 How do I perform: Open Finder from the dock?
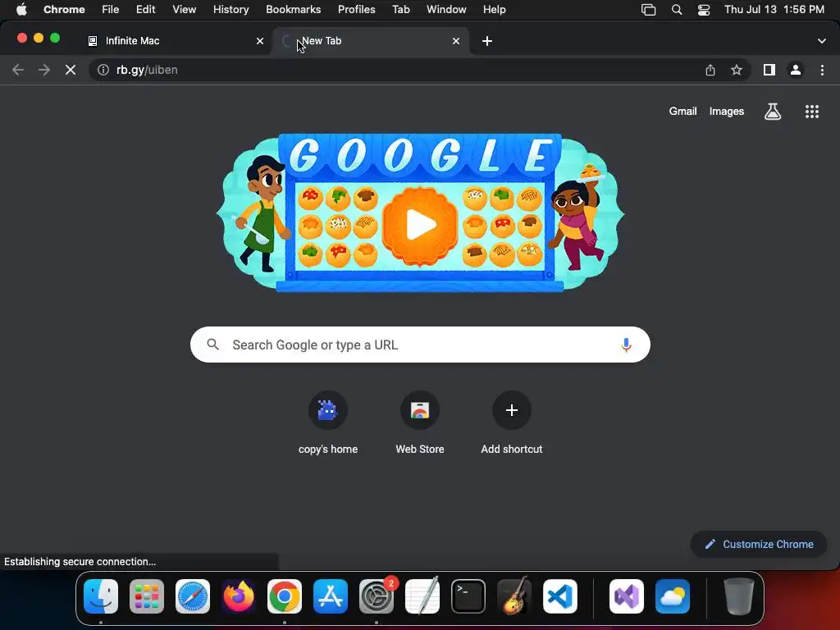[x=101, y=596]
